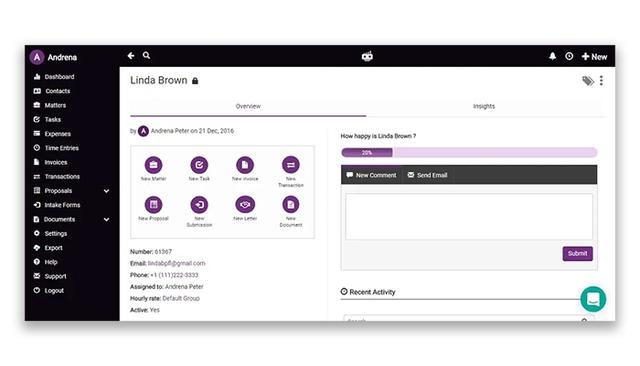Click the Recent Activity search field
Image resolution: width=640 pixels, height=366 pixels.
469,318
